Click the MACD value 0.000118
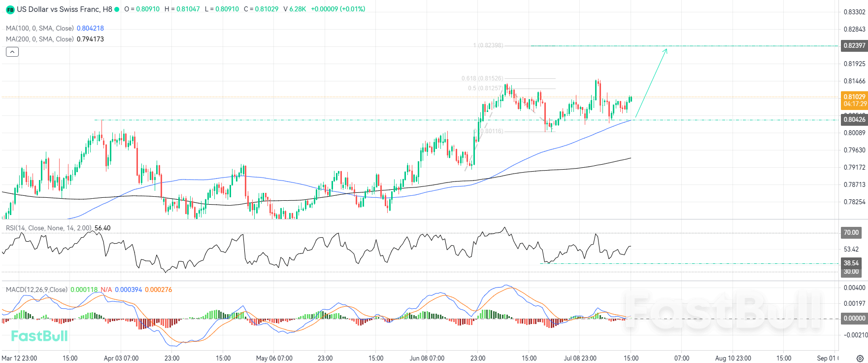The height and width of the screenshot is (363, 868). click(x=84, y=290)
